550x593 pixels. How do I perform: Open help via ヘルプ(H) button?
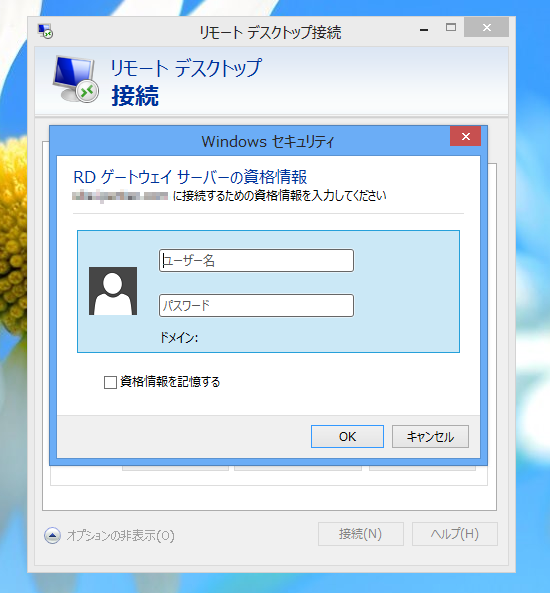click(454, 534)
